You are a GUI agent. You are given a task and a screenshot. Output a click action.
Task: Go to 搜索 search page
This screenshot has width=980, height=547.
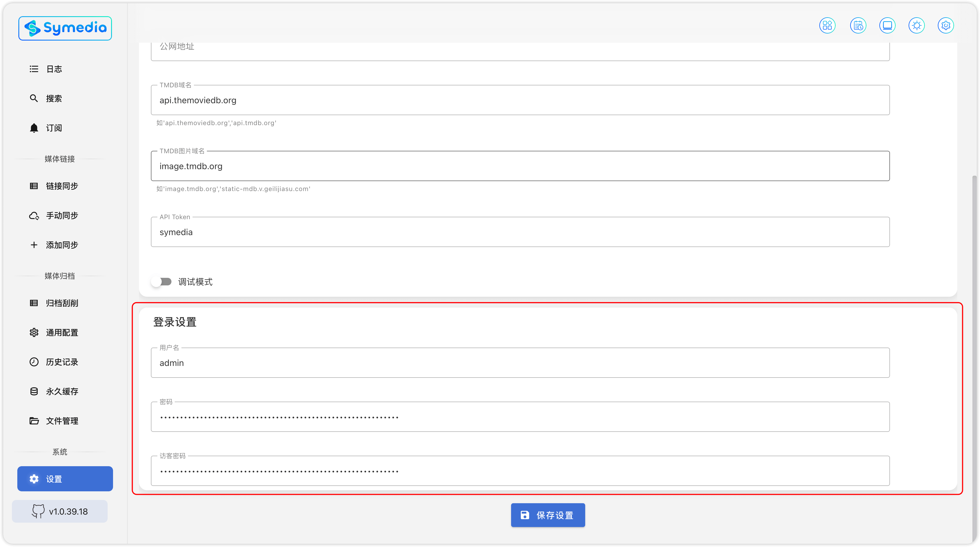(x=54, y=98)
